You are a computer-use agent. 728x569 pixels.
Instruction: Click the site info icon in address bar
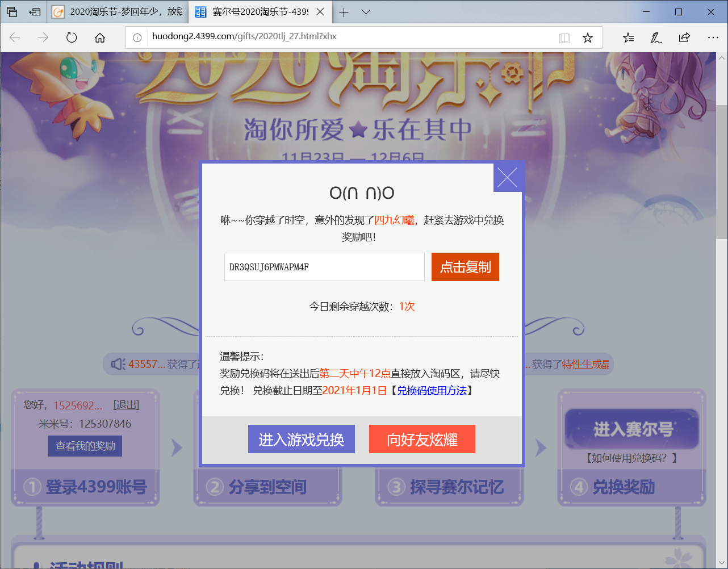(137, 37)
